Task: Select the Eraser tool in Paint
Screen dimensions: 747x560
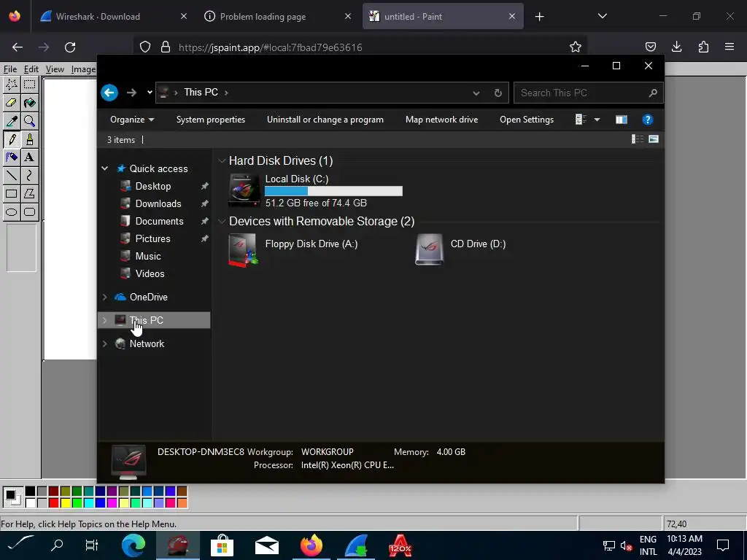Action: point(12,102)
